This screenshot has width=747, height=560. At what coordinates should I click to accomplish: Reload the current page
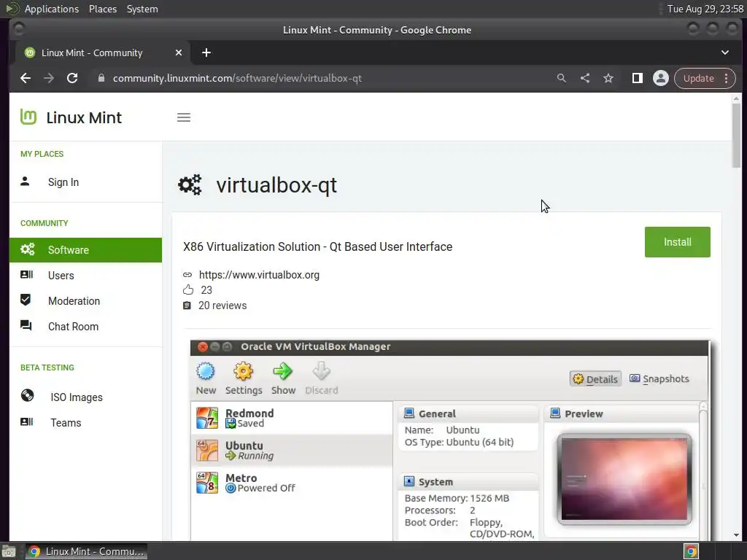[72, 78]
